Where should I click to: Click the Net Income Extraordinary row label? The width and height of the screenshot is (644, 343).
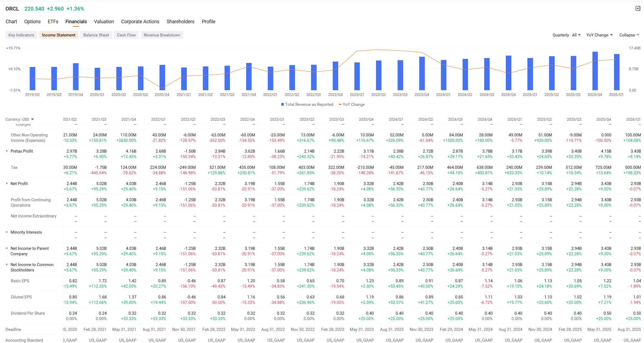pos(34,216)
